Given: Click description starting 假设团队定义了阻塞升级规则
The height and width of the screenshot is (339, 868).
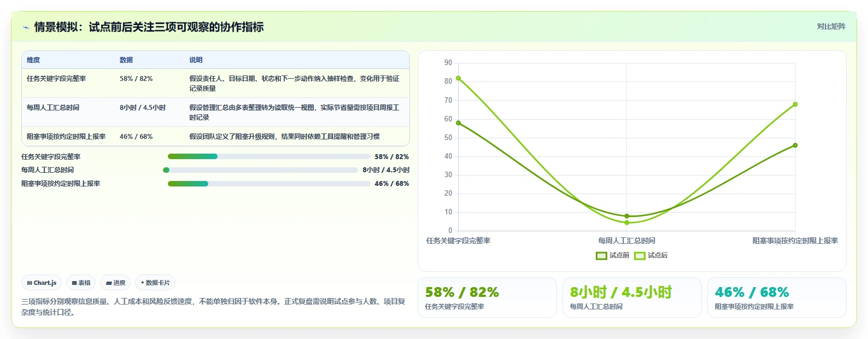Looking at the screenshot, I should point(284,137).
